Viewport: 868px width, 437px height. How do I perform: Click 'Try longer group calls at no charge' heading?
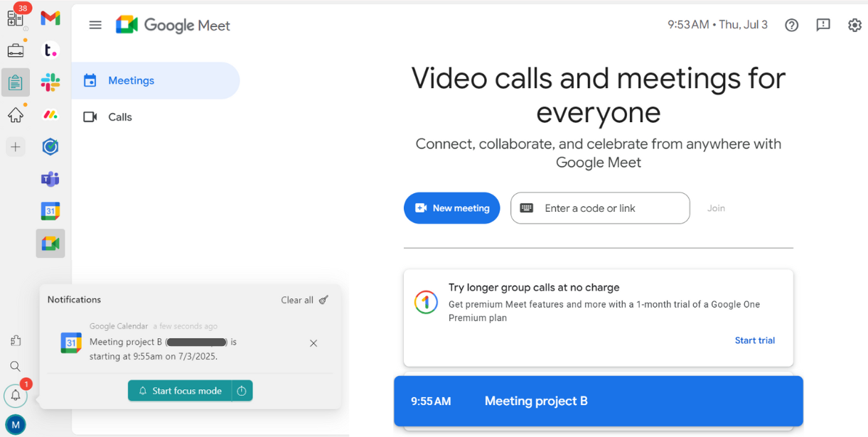click(x=534, y=288)
